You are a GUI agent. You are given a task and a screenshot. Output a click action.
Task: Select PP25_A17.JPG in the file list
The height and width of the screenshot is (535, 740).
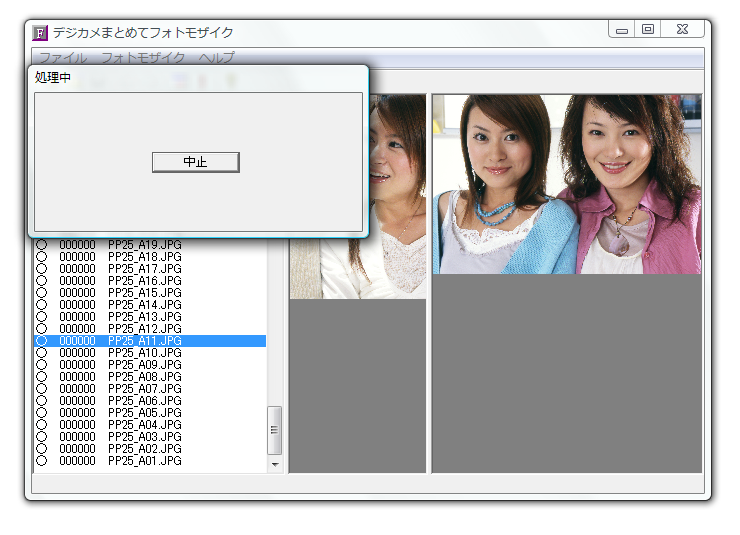pos(144,269)
